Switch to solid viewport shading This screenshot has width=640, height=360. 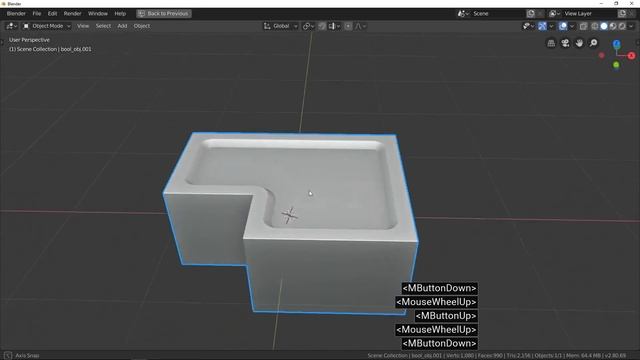tap(604, 26)
